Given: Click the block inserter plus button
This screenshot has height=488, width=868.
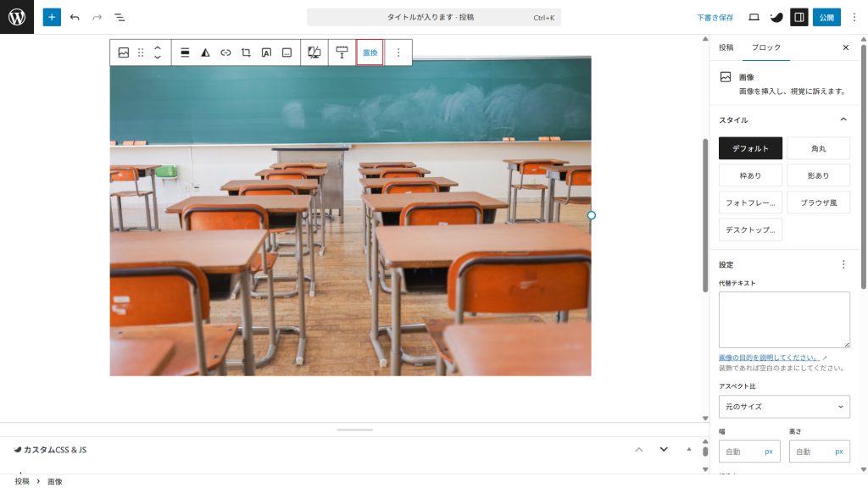Looking at the screenshot, I should tap(52, 17).
